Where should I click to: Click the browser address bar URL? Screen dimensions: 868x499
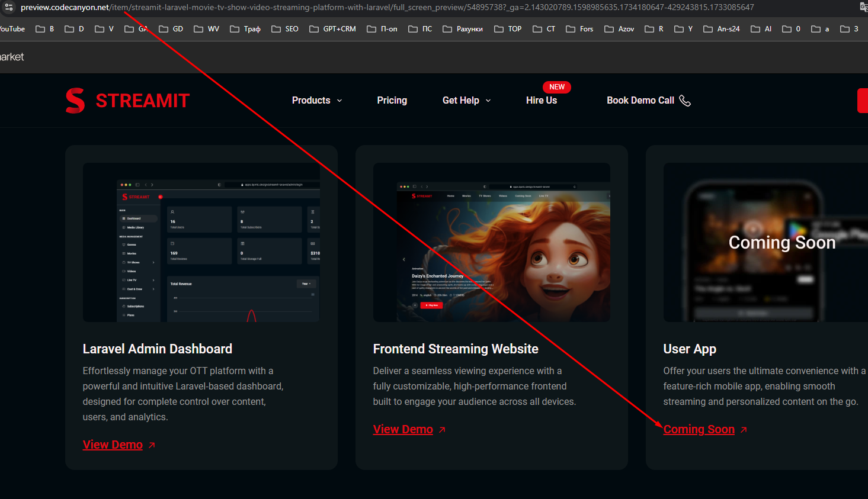coord(387,7)
